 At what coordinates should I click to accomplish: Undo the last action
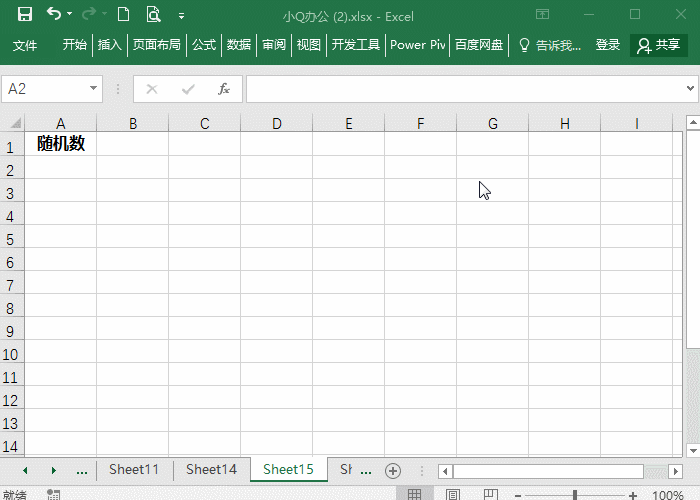point(54,14)
